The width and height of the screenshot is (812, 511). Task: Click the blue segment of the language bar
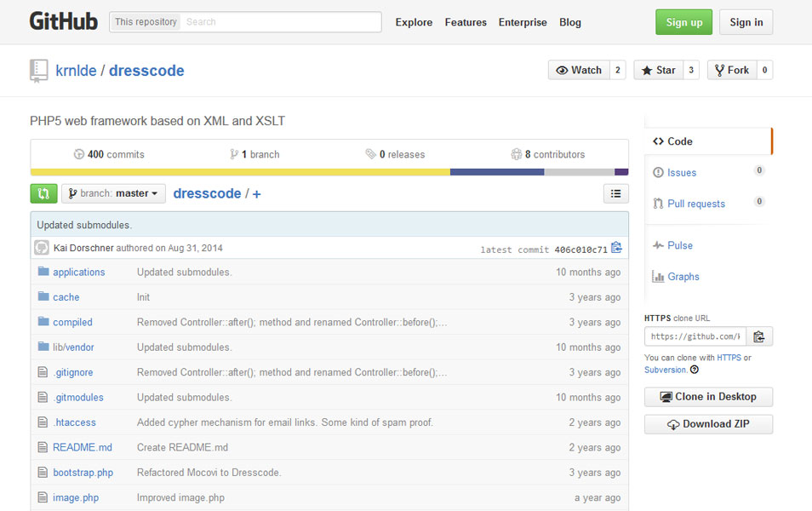click(497, 172)
